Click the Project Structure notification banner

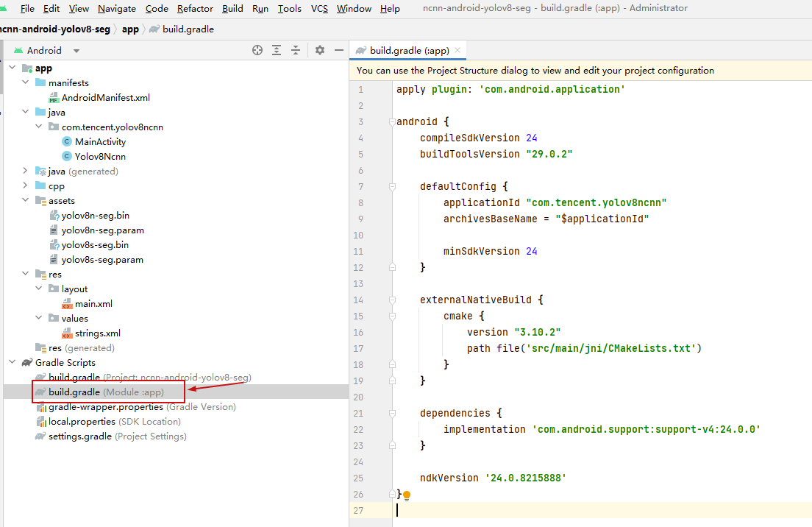click(580, 71)
